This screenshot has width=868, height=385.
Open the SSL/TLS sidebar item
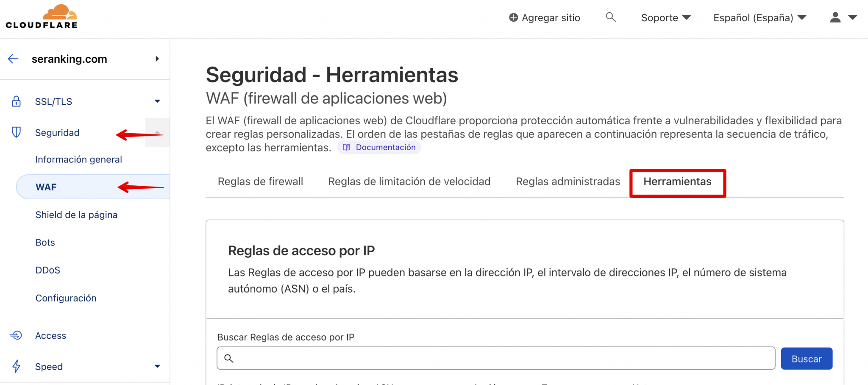53,101
